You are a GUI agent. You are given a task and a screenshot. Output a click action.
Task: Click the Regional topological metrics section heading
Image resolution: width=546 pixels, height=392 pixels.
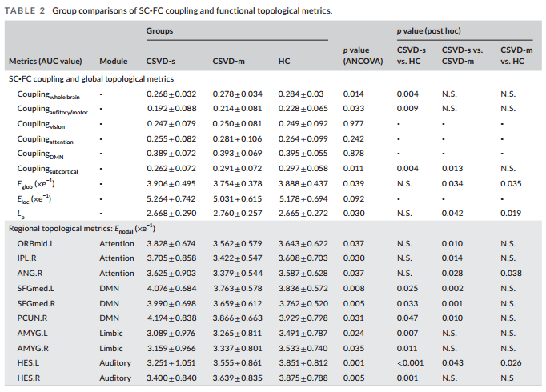click(82, 228)
